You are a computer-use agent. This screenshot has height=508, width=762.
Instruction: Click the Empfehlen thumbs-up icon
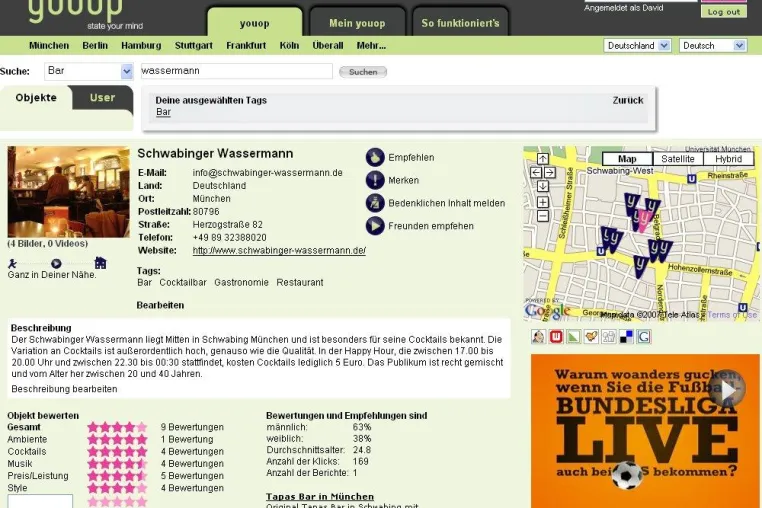point(375,158)
